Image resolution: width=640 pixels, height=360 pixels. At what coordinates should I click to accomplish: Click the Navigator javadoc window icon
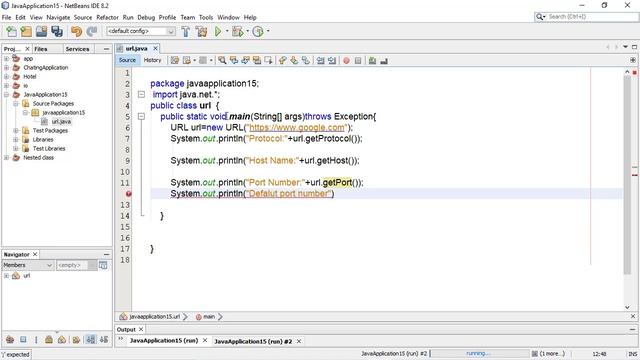click(x=103, y=265)
